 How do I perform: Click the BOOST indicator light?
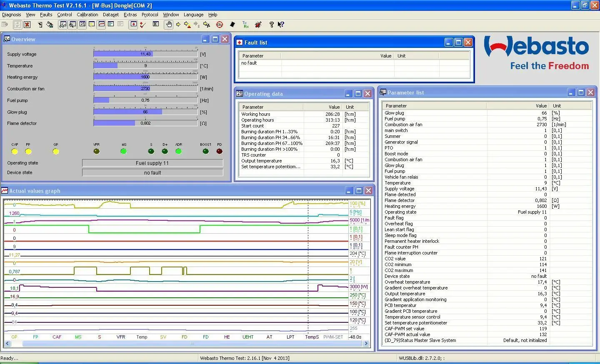(205, 152)
